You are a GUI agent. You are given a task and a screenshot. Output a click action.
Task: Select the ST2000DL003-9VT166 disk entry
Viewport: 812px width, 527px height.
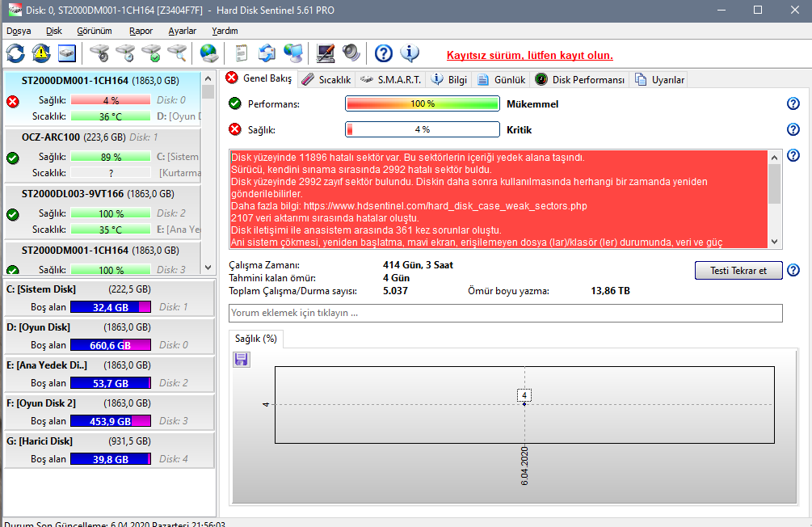pyautogui.click(x=103, y=211)
